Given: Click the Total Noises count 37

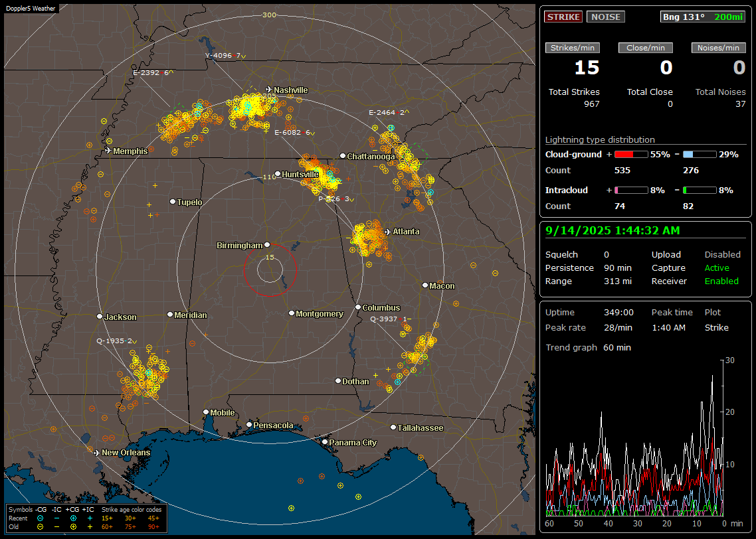Looking at the screenshot, I should pos(740,104).
